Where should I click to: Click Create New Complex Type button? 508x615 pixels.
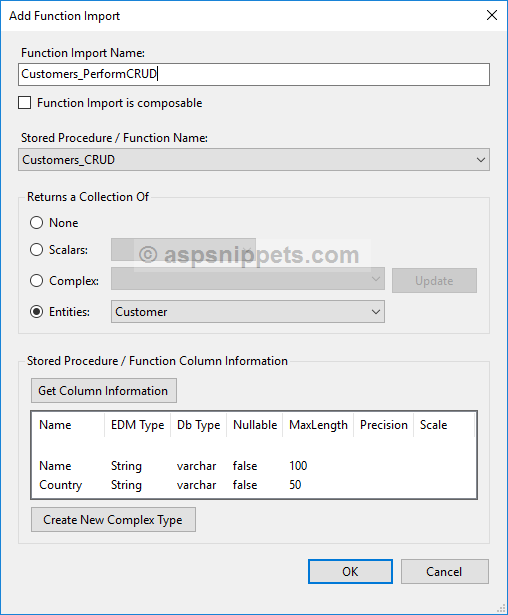[113, 520]
